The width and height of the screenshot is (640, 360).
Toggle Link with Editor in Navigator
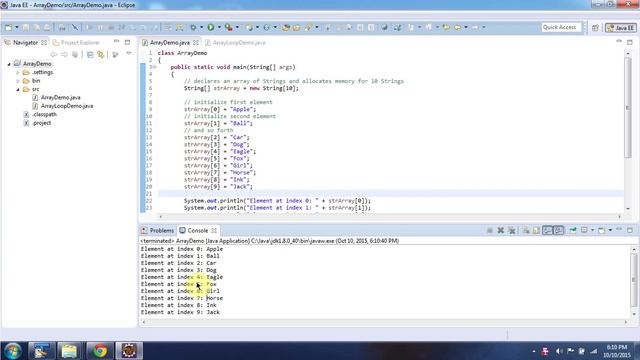(100, 54)
